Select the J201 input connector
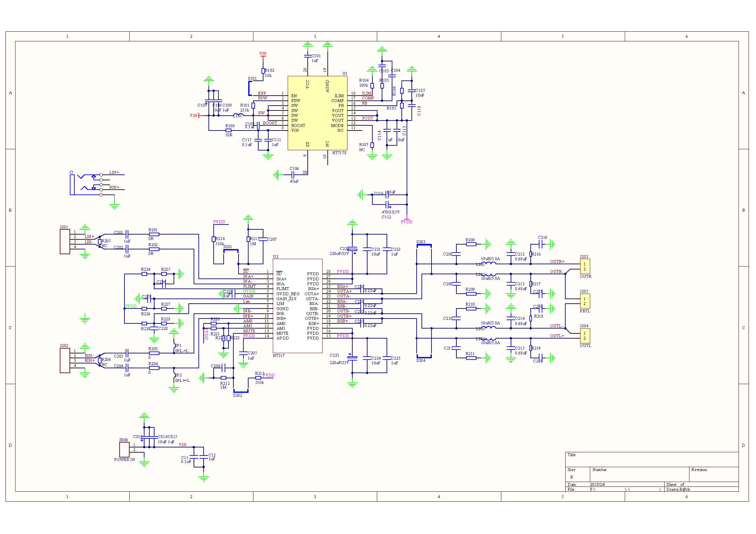 [65, 242]
